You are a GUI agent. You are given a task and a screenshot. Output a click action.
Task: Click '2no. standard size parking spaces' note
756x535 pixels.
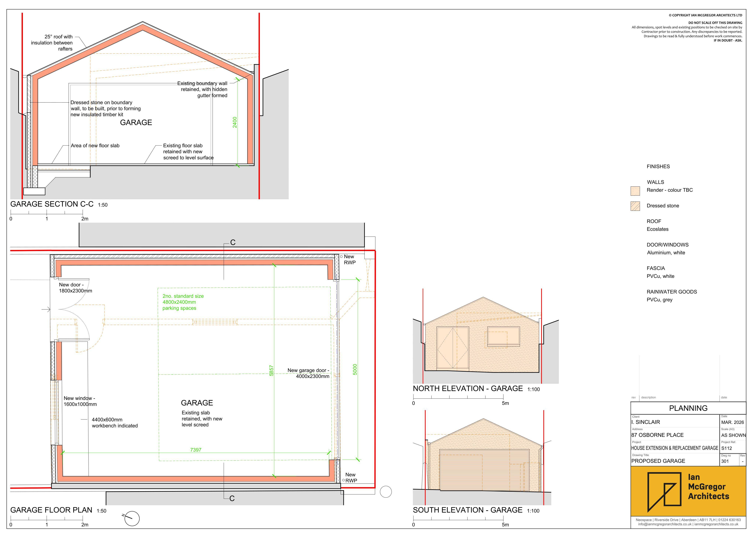(x=183, y=302)
